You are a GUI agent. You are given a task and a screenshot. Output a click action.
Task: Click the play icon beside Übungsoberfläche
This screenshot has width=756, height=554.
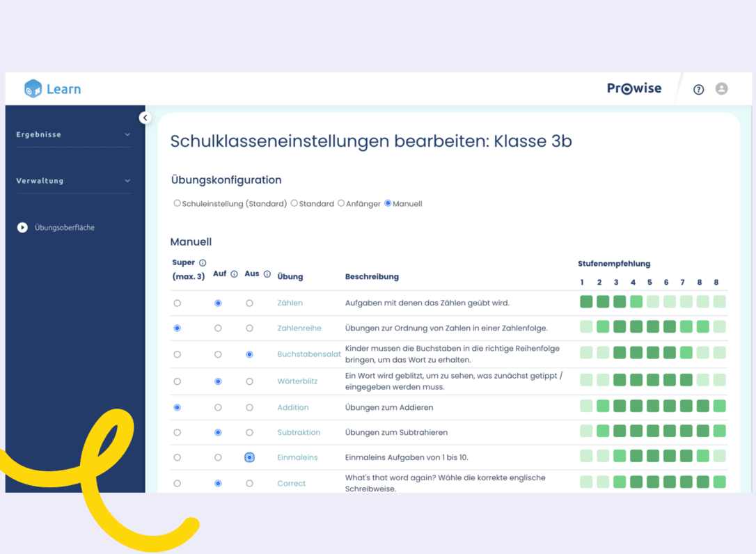[x=22, y=227]
